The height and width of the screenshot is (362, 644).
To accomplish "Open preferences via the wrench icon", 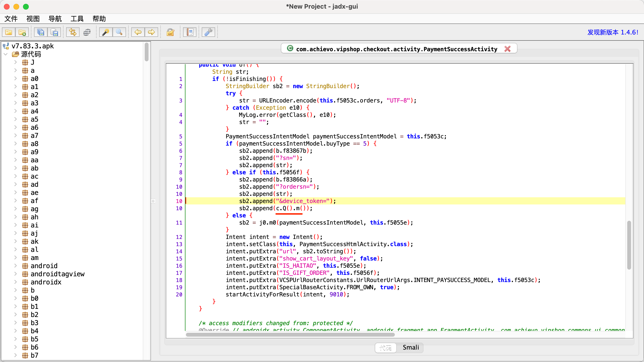I will click(x=208, y=32).
